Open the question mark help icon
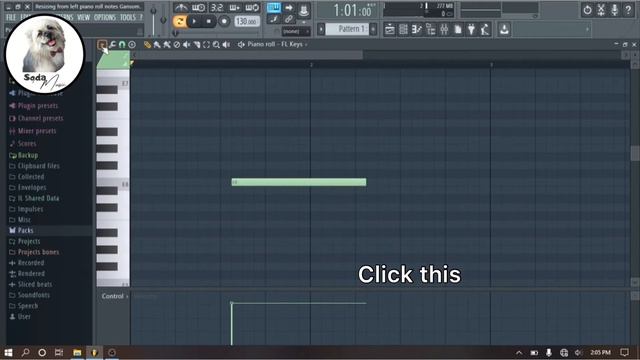The width and height of the screenshot is (640, 360). coord(628,10)
